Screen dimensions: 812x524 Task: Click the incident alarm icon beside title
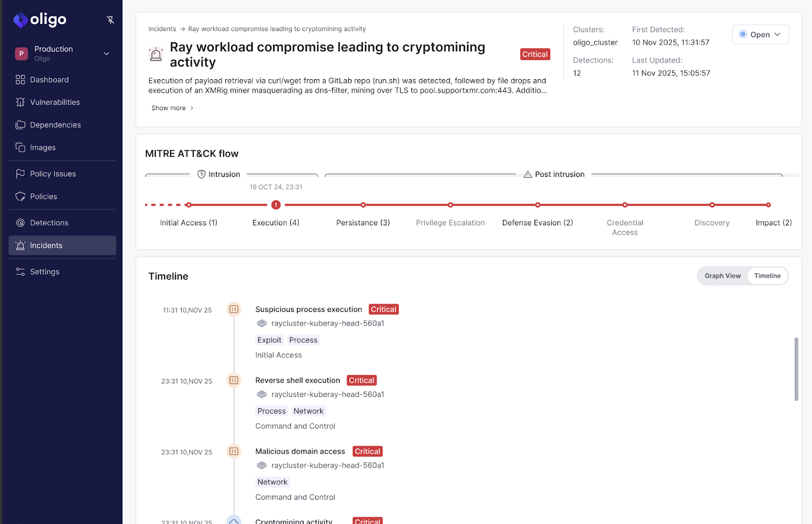[156, 54]
